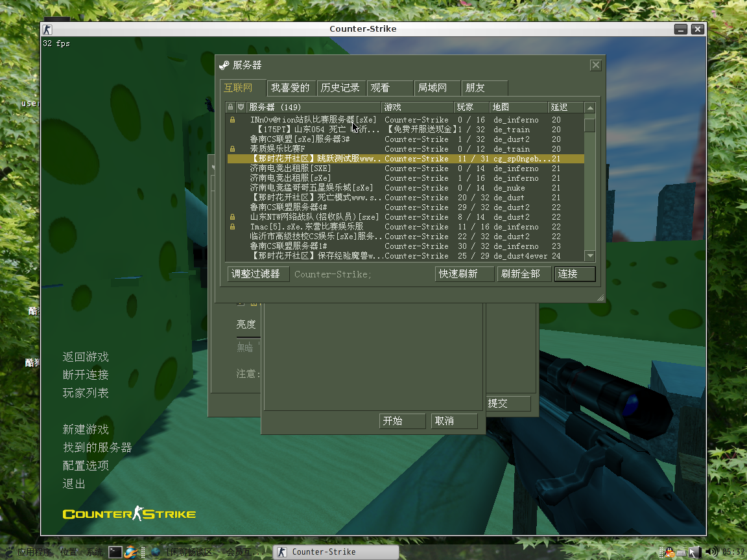Click the volume speaker tray icon

coord(711,552)
